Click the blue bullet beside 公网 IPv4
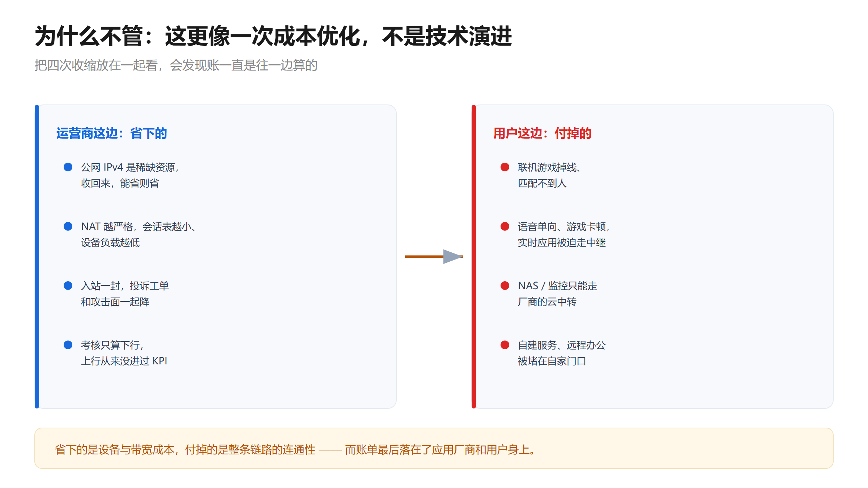This screenshot has width=868, height=488. tap(68, 167)
